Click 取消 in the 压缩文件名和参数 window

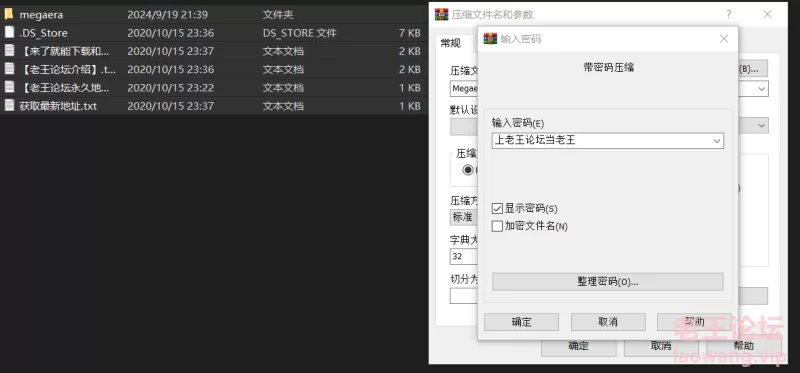(x=661, y=346)
